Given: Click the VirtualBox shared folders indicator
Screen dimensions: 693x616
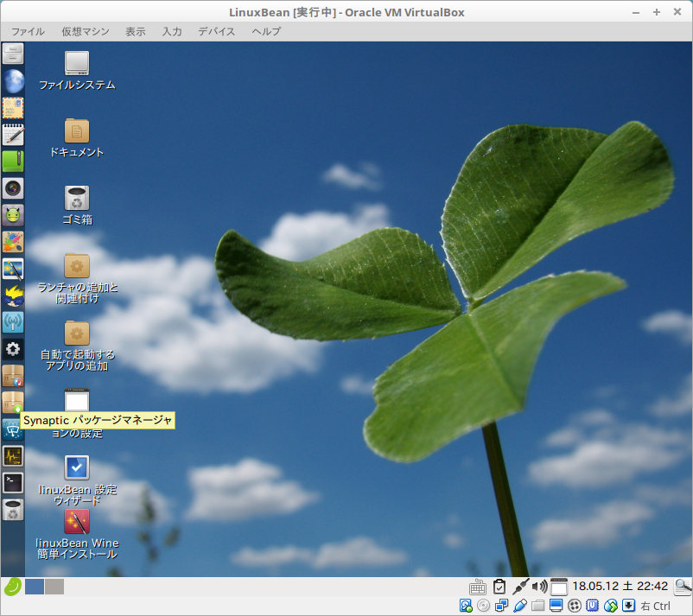Looking at the screenshot, I should 537,606.
